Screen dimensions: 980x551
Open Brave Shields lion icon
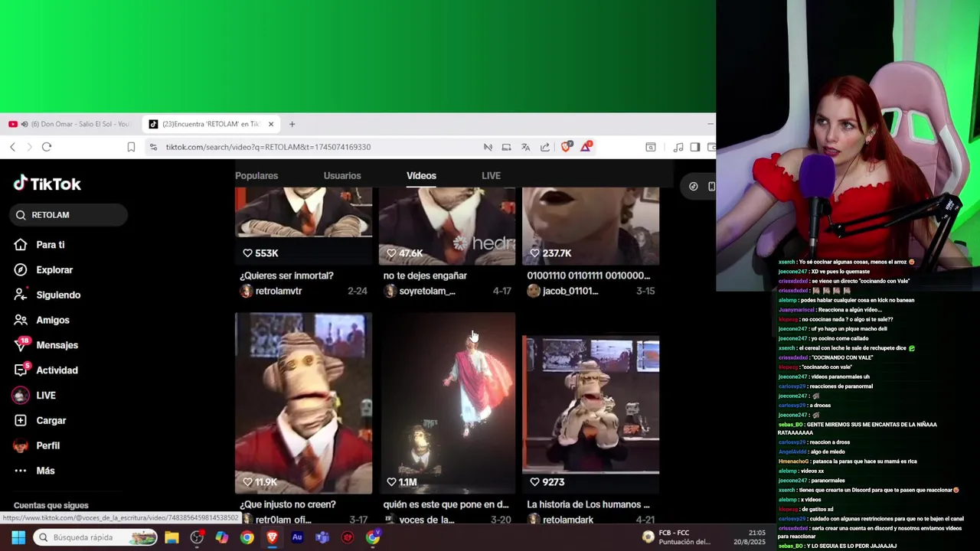click(566, 147)
